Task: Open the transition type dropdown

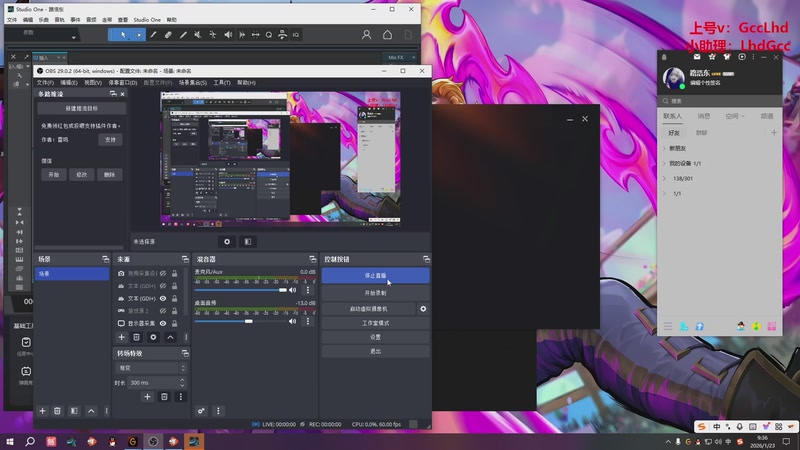Action: [x=152, y=368]
